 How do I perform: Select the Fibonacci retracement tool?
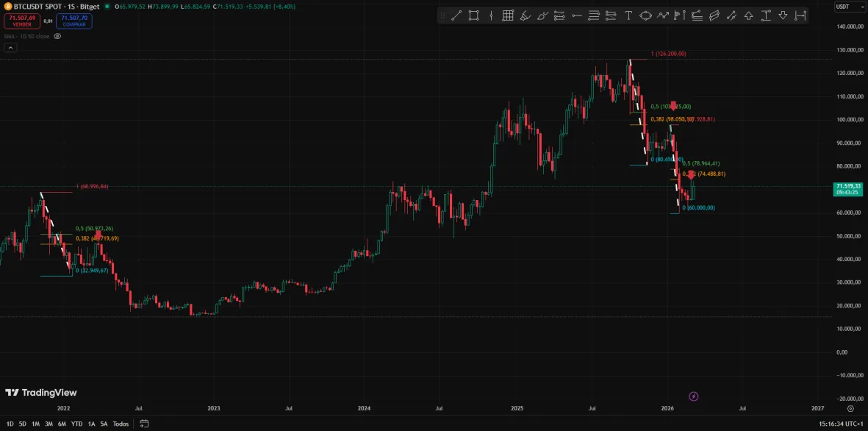559,15
